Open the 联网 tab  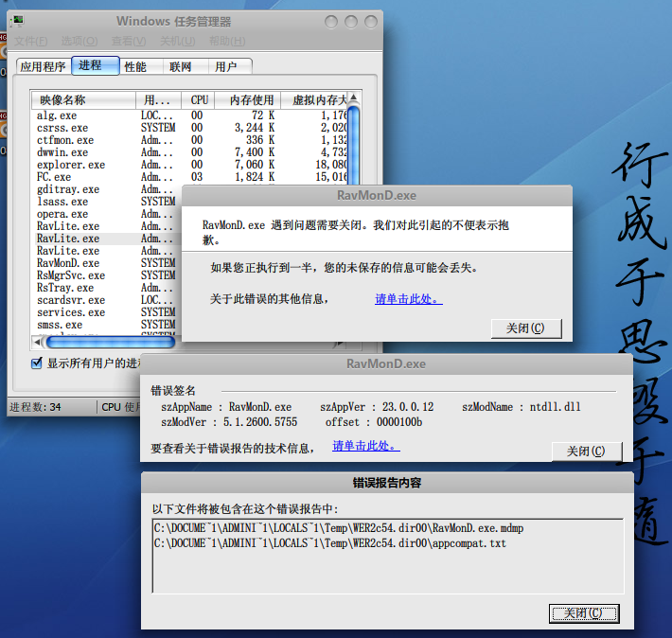tap(186, 66)
